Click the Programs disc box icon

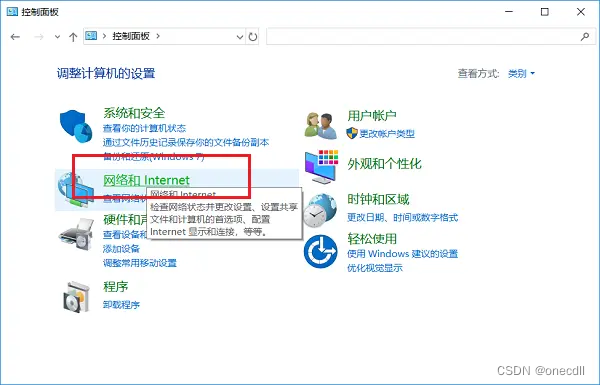[x=76, y=297]
